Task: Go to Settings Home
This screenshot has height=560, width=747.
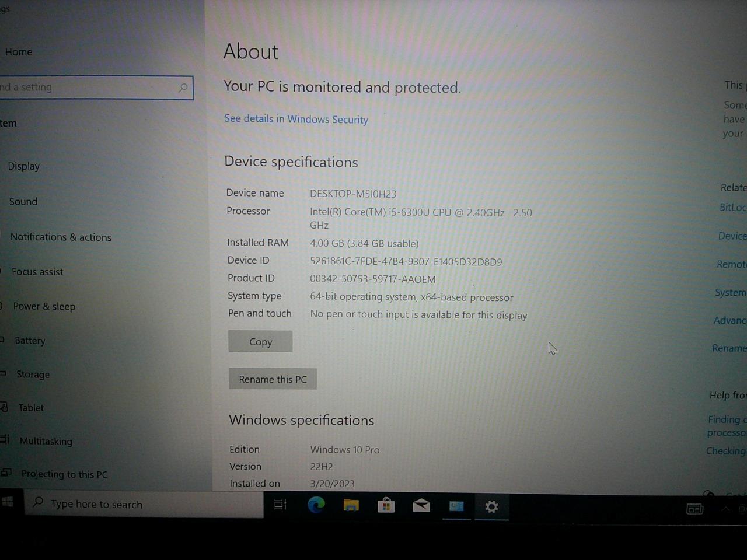Action: coord(19,52)
